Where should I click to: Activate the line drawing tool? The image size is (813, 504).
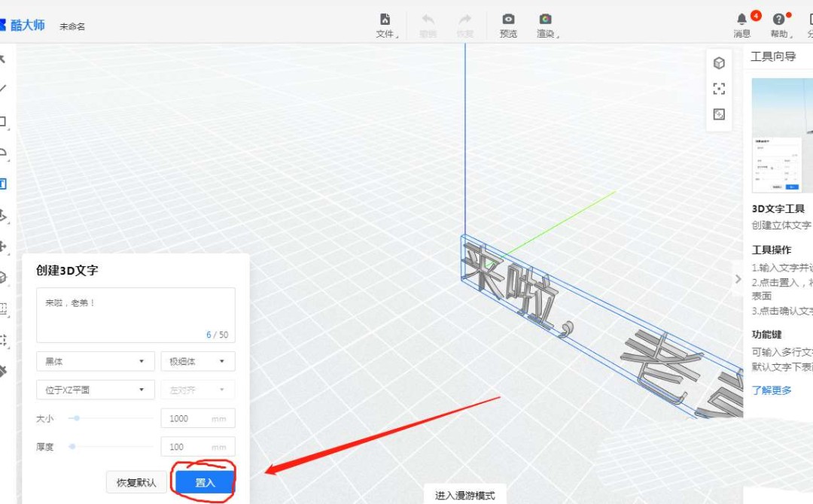(4, 87)
